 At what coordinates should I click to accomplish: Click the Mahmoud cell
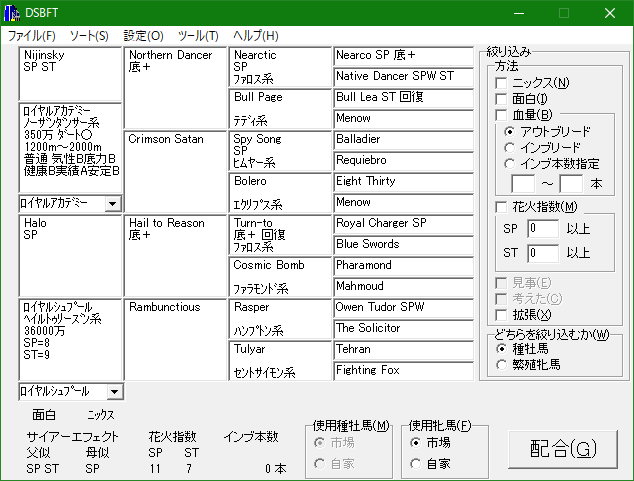[x=404, y=287]
